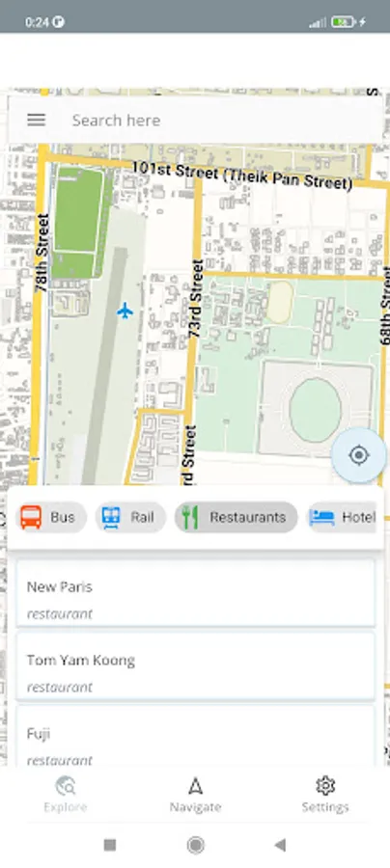Toggle the Bus category chip
Screen dimensions: 390x868
tap(51, 518)
